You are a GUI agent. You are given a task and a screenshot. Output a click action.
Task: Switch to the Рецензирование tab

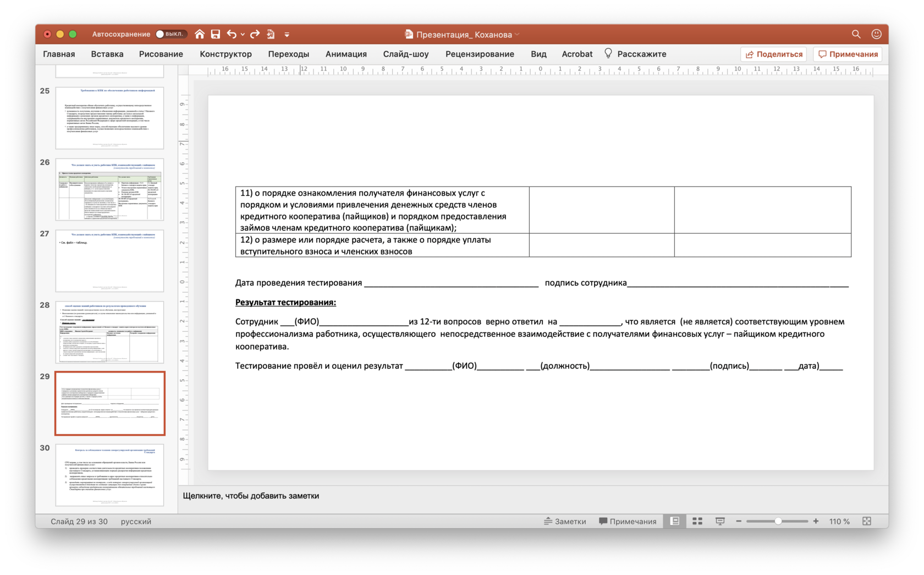tap(480, 54)
